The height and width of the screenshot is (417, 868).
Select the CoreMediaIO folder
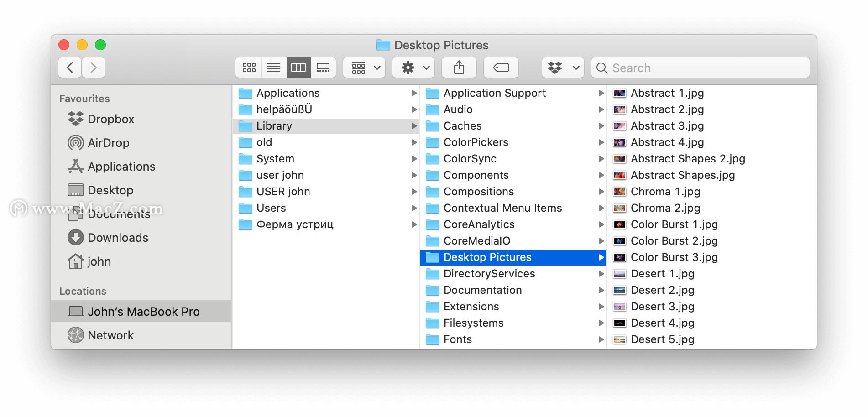click(x=513, y=241)
